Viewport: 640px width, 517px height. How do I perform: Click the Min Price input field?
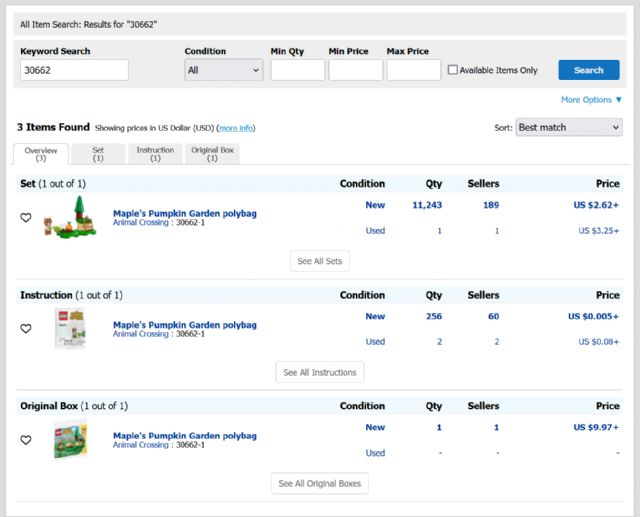[355, 70]
